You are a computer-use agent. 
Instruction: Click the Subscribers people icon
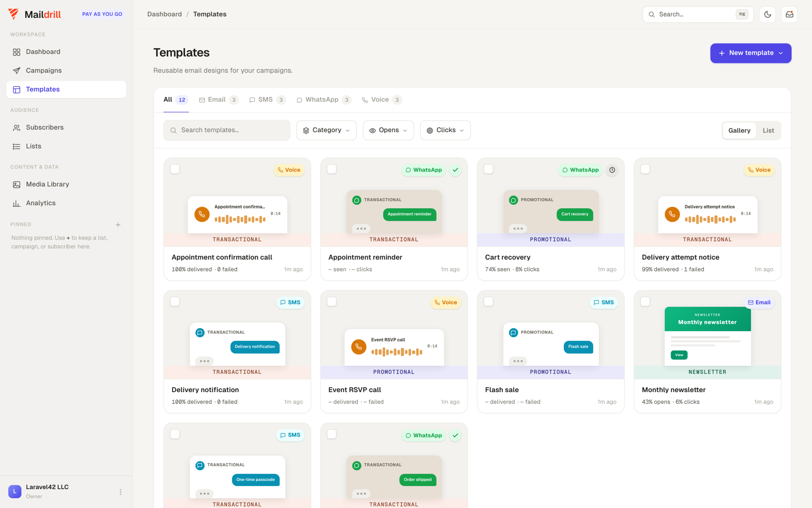[17, 128]
